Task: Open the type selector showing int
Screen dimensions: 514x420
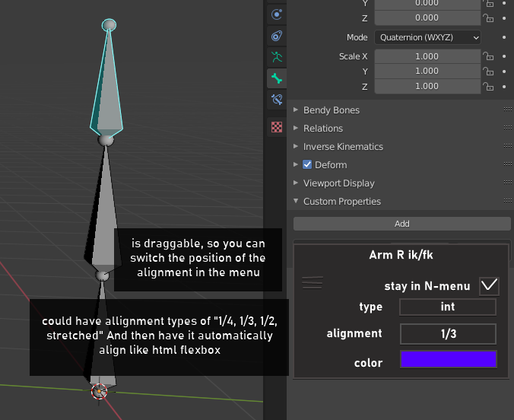Action: coord(448,307)
